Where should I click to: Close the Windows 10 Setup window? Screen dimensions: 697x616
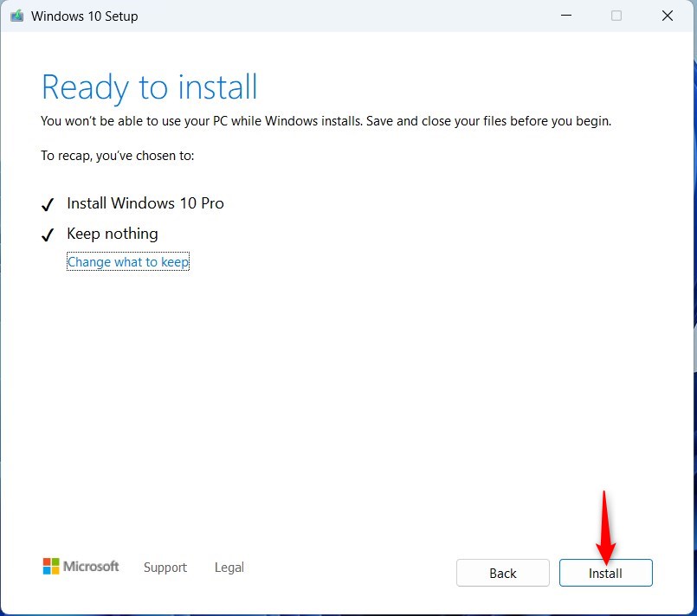pos(668,16)
